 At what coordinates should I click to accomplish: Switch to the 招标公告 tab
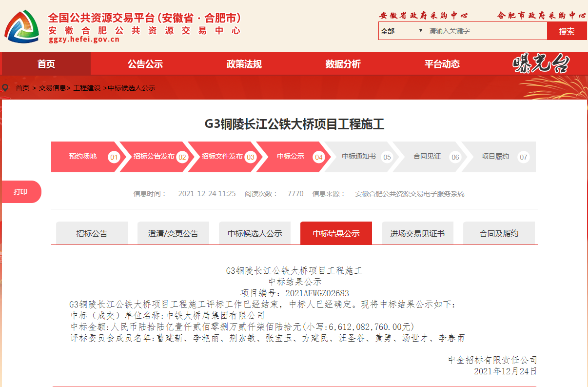(92, 233)
